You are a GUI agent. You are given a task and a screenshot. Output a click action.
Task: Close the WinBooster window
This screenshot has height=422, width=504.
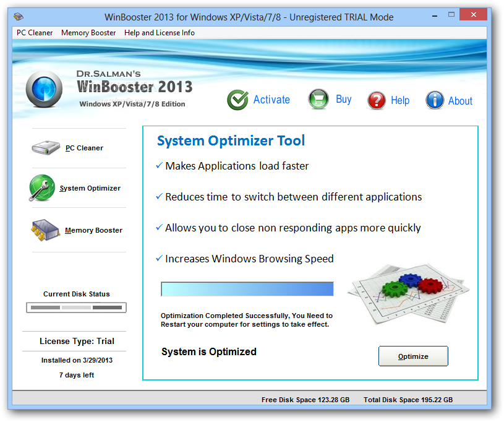pyautogui.click(x=473, y=14)
